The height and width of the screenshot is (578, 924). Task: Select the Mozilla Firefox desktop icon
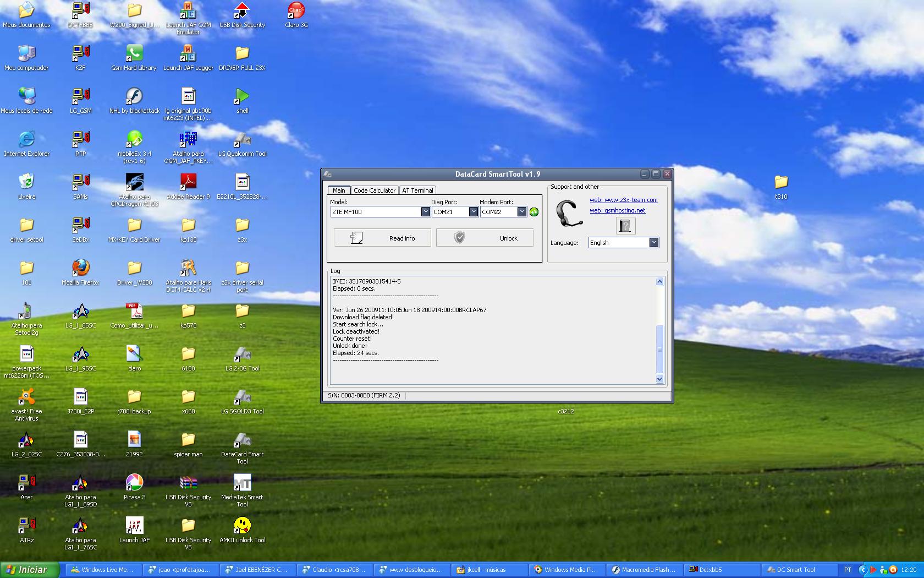pos(81,272)
